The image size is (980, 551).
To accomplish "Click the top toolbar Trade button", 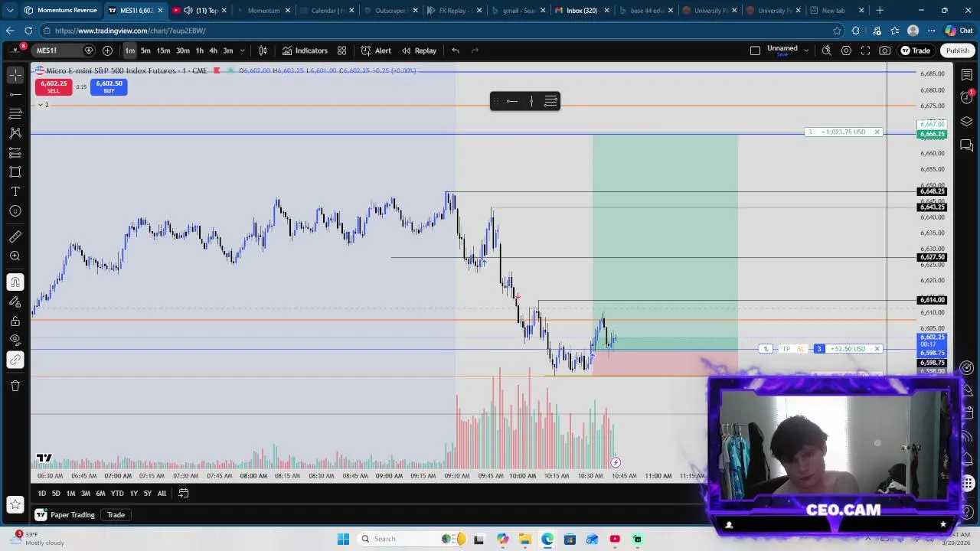I will (x=916, y=51).
